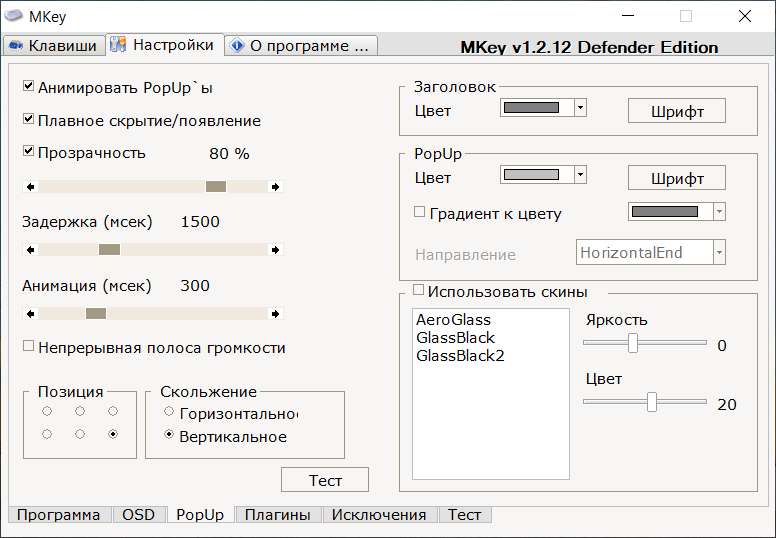Click Заголовок gray color swatch
The image size is (776, 538).
[x=532, y=107]
